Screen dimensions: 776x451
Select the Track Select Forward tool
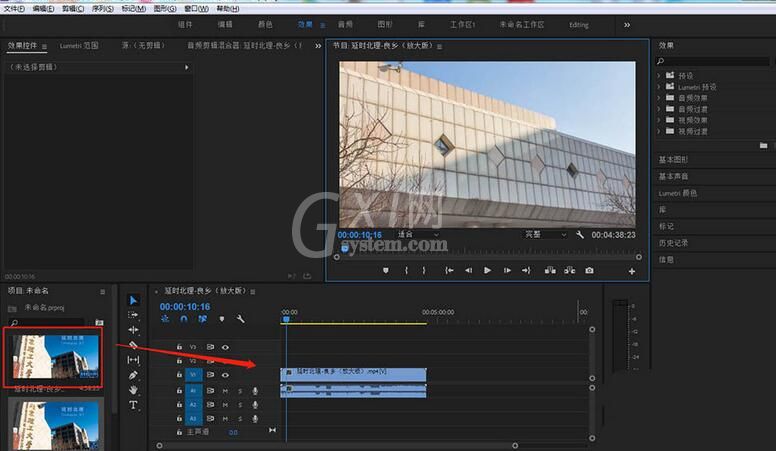(x=133, y=315)
